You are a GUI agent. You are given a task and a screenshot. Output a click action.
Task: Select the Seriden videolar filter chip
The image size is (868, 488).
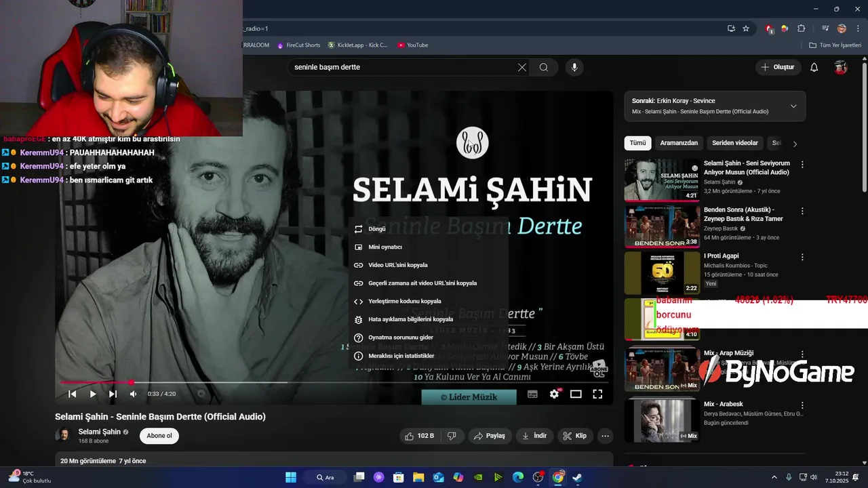point(735,143)
